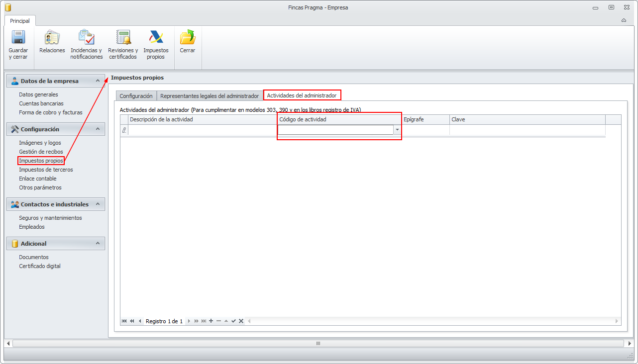The width and height of the screenshot is (638, 364).
Task: Delete current record with minus icon
Action: tap(218, 321)
